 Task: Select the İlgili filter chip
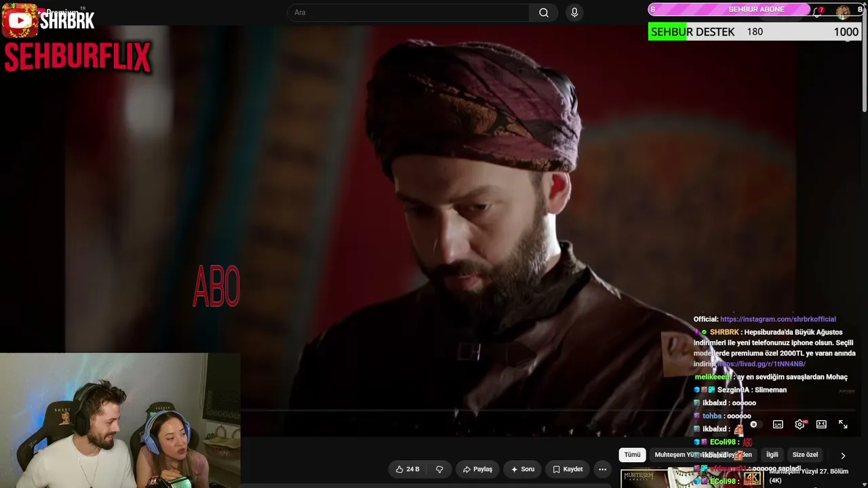coord(772,455)
